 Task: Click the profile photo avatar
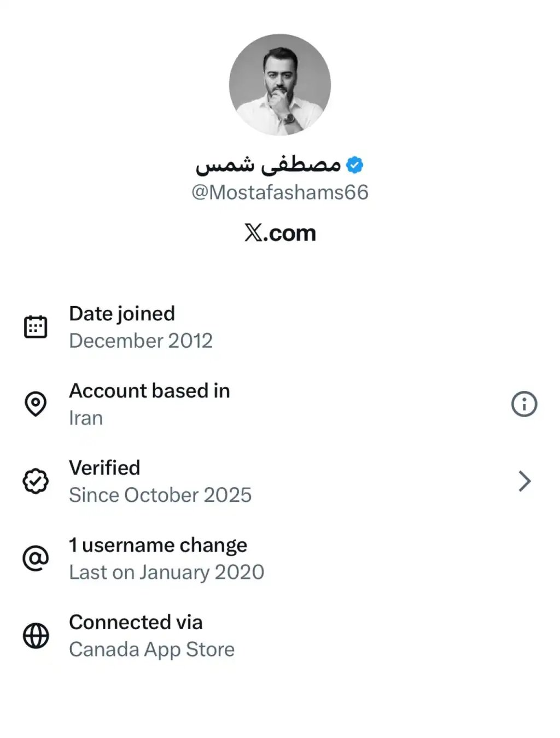pos(280,85)
